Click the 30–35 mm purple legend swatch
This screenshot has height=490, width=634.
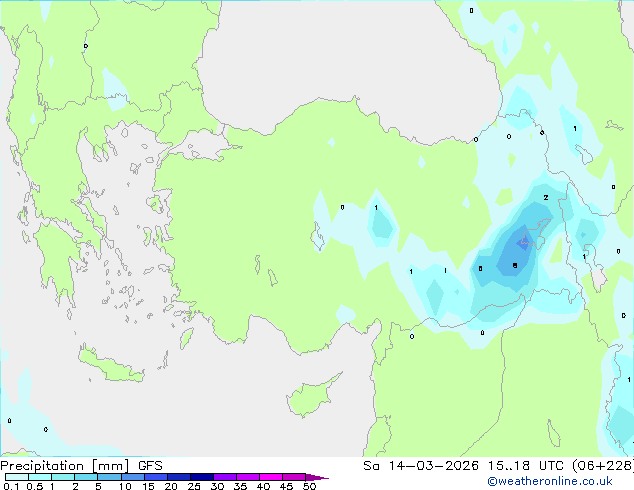[224, 477]
